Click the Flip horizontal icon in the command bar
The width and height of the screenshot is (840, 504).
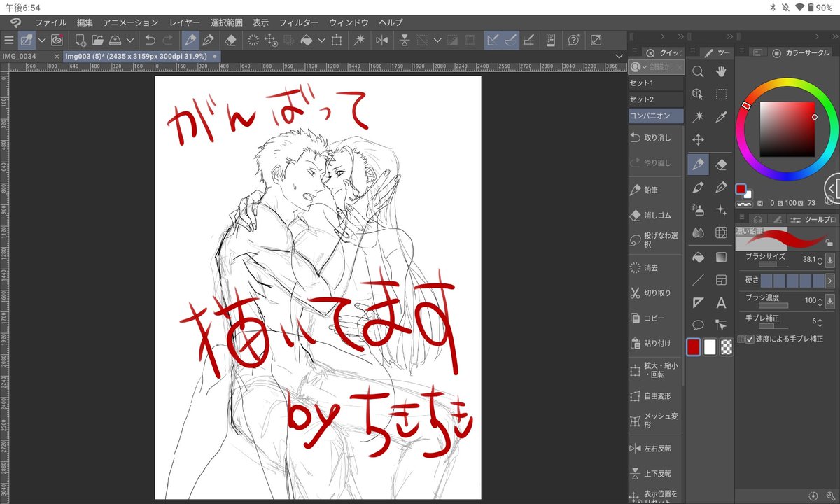coord(381,40)
